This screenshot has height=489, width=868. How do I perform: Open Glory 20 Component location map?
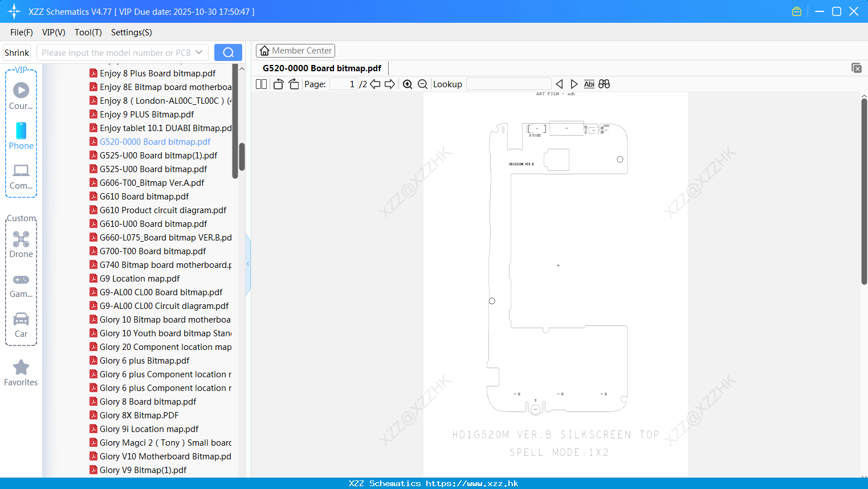pos(165,347)
